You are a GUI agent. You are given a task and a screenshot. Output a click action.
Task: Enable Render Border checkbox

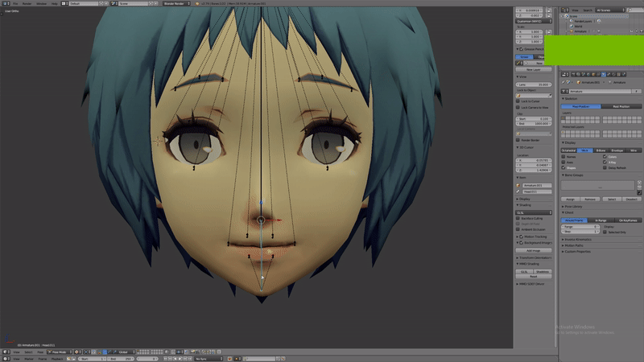518,140
